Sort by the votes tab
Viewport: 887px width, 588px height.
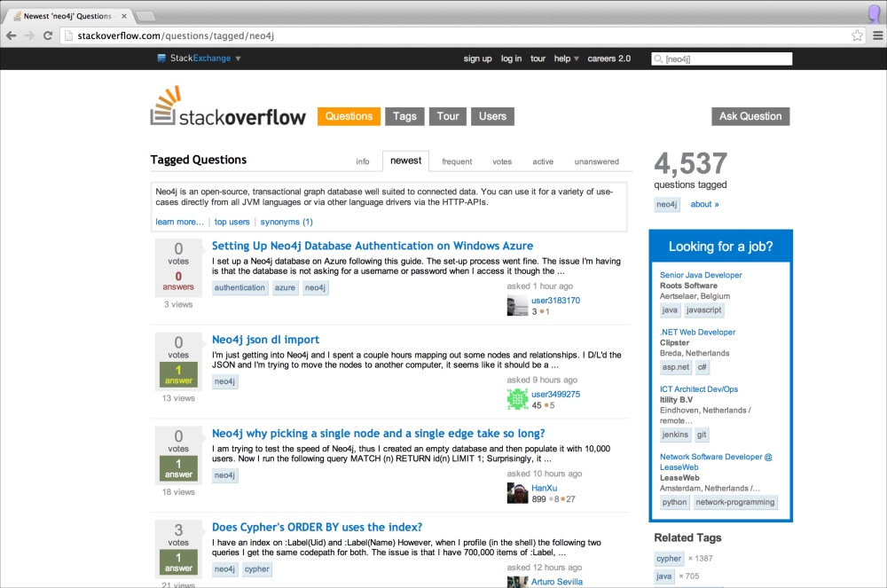tap(502, 161)
